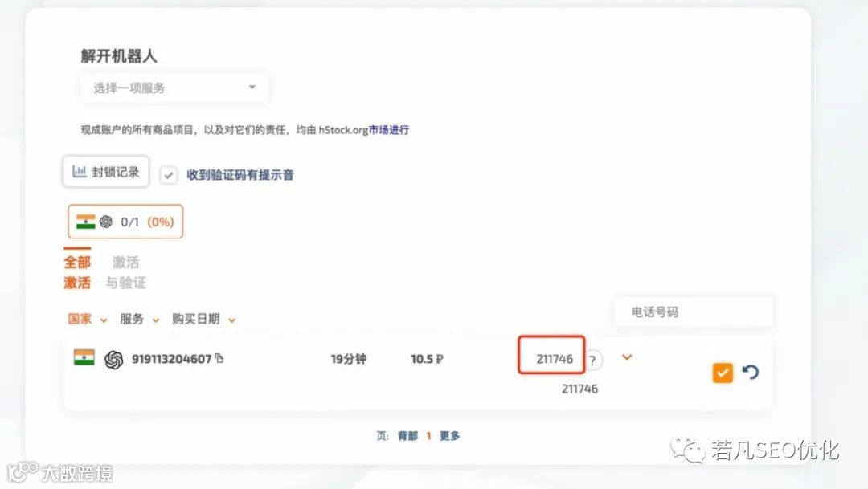The width and height of the screenshot is (868, 489).
Task: Expand row details with orange chevron
Action: click(627, 357)
